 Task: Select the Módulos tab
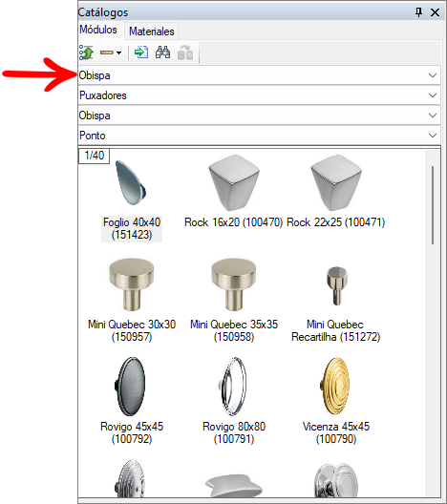tap(98, 30)
